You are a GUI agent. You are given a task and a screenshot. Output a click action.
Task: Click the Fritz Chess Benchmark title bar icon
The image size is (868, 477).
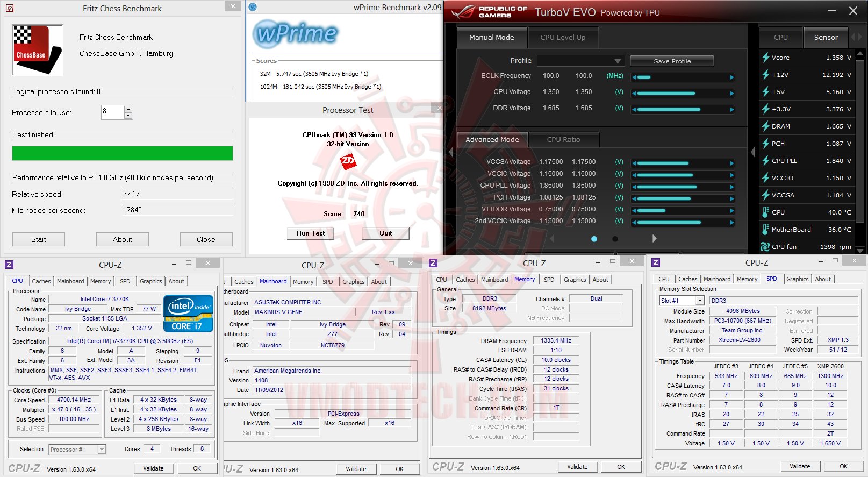(x=10, y=8)
